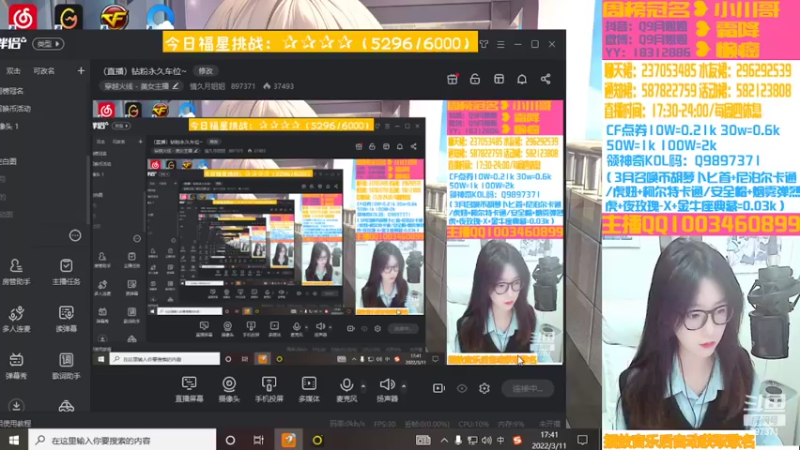Image resolution: width=800 pixels, height=450 pixels.
Task: Open the notification bell icon
Action: (522, 79)
